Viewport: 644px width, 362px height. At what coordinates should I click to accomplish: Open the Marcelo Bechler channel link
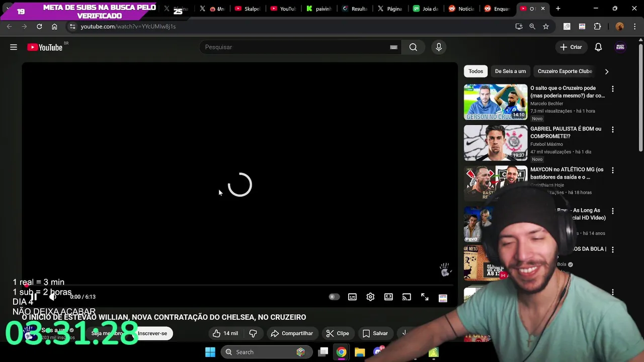point(546,104)
